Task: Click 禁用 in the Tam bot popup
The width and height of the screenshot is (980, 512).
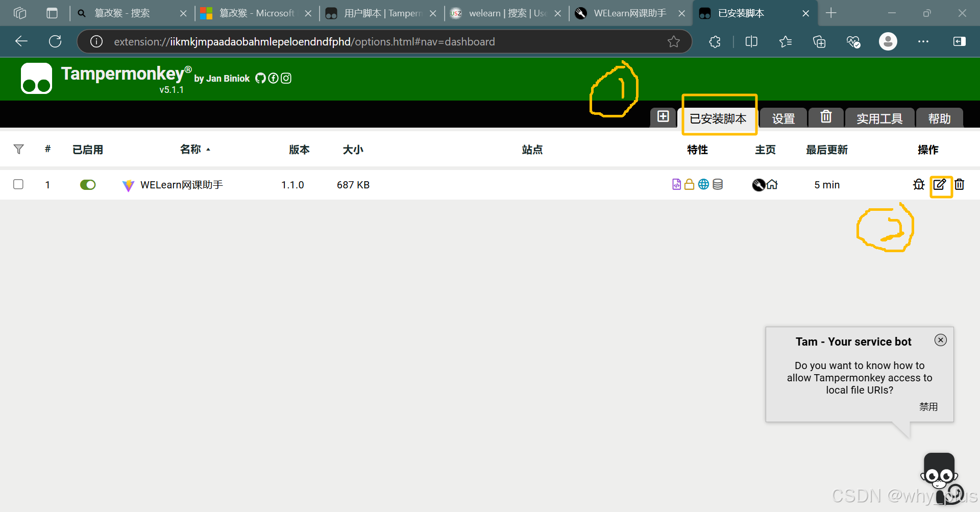Action: pos(928,406)
